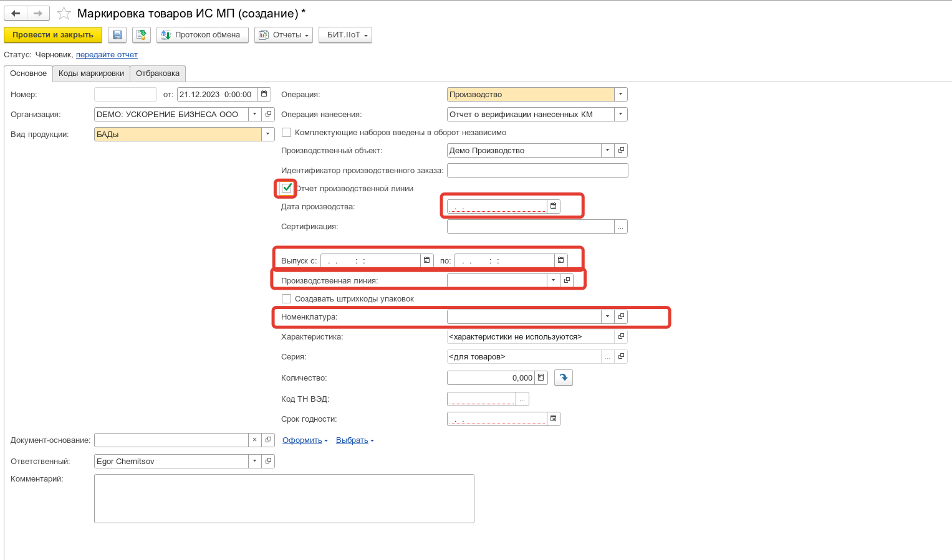Image resolution: width=952 pixels, height=560 pixels.
Task: Clear Документ-основание field with the X button
Action: pyautogui.click(x=254, y=440)
